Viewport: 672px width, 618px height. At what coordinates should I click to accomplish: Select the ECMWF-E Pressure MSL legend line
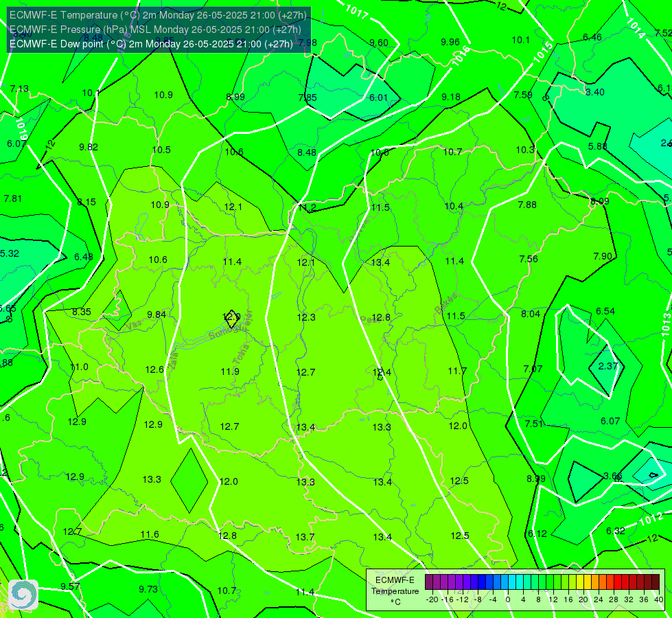[155, 30]
